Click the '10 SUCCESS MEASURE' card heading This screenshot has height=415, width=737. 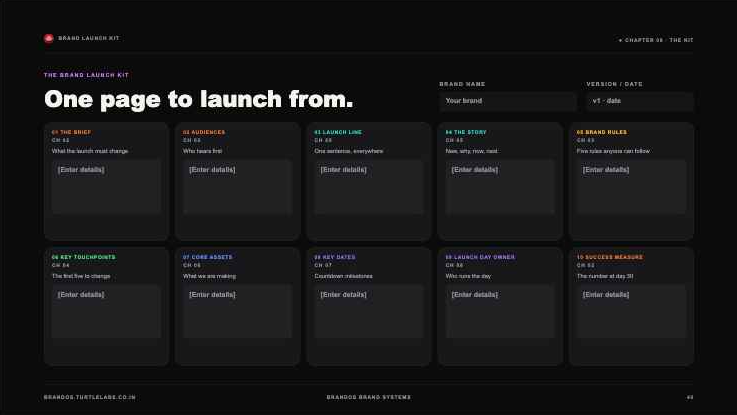tap(610, 258)
